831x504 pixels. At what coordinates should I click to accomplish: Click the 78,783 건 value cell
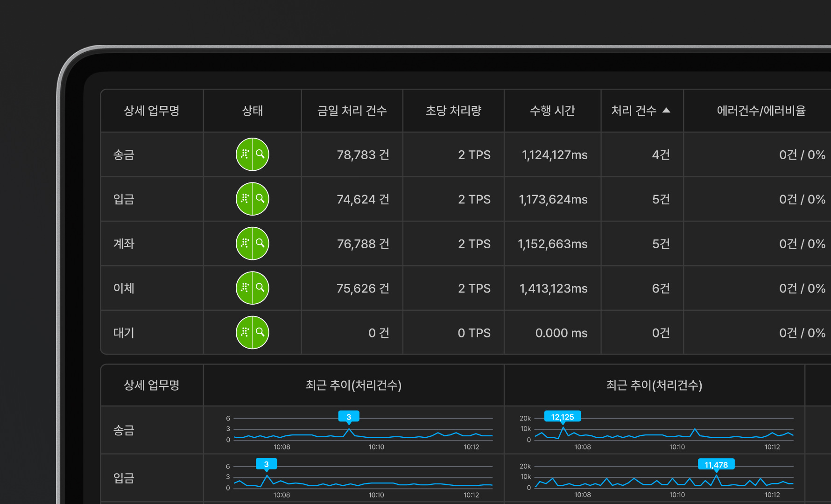363,154
